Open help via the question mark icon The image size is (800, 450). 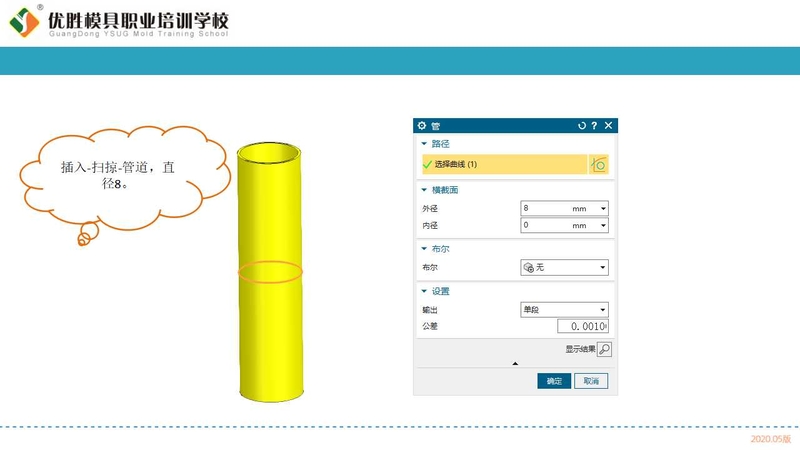[x=594, y=126]
